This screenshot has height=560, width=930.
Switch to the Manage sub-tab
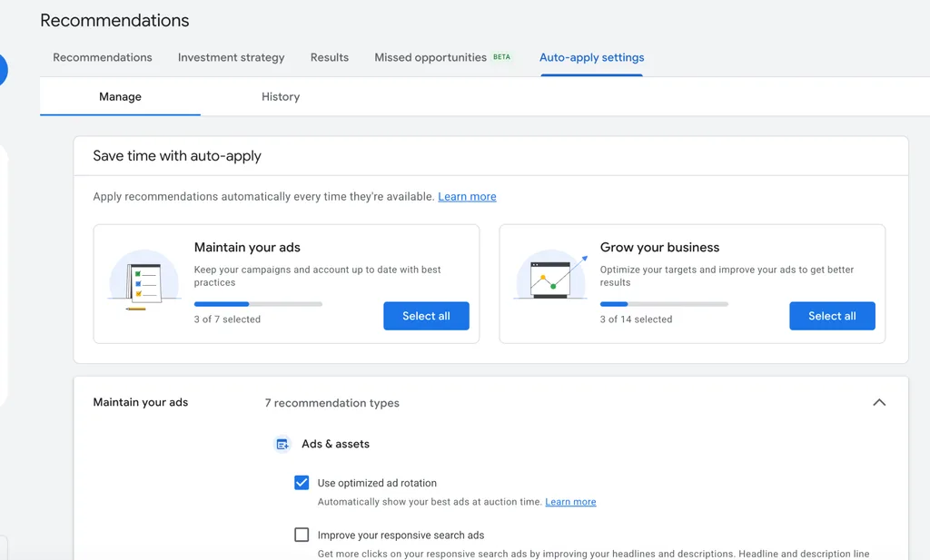point(120,96)
